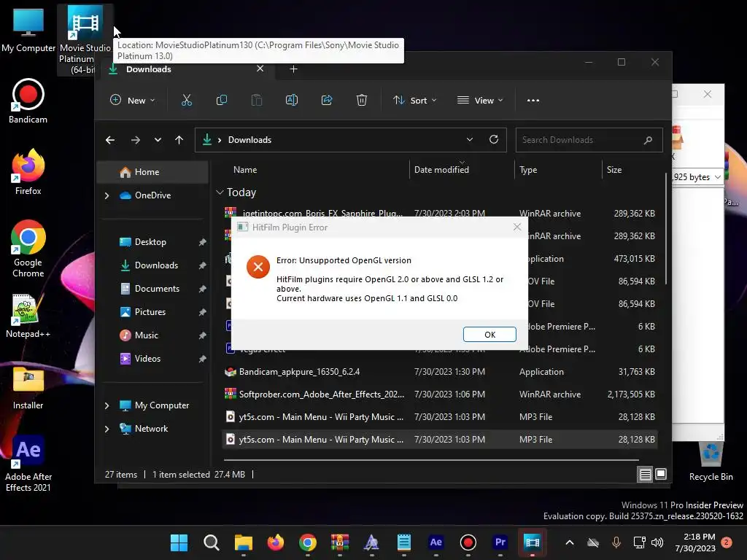Expand the My Computer tree node
Screen dimensions: 747x560
(107, 405)
